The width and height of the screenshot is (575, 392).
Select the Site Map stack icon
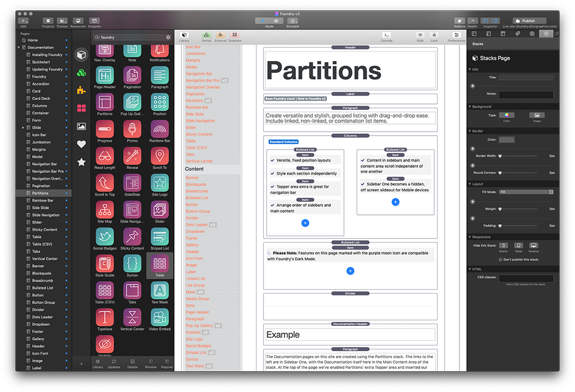coord(105,210)
